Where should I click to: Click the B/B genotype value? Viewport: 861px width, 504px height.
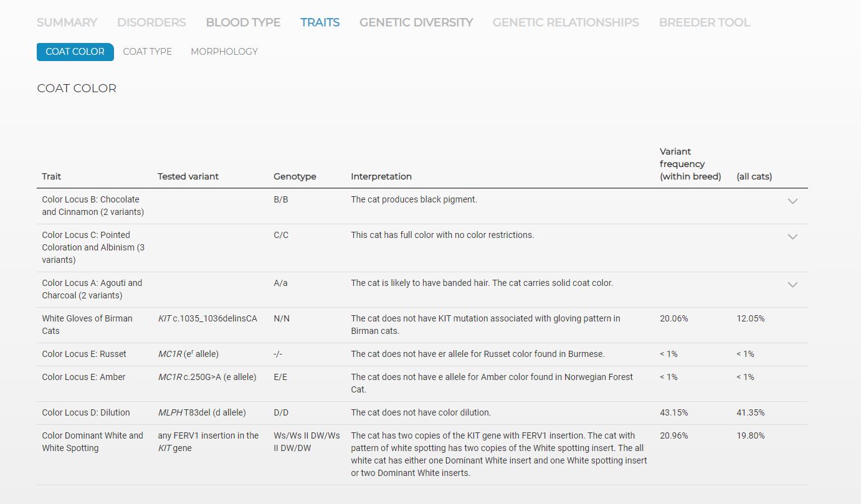[281, 199]
